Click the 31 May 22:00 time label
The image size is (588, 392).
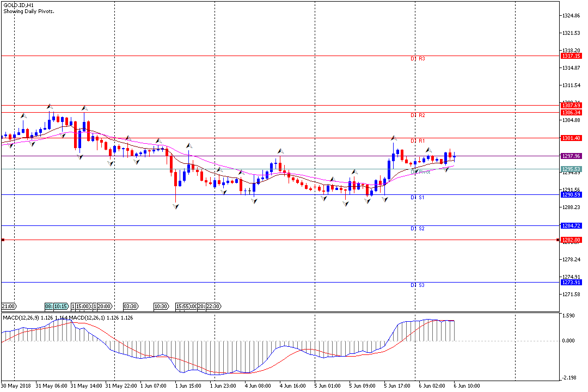121,386
